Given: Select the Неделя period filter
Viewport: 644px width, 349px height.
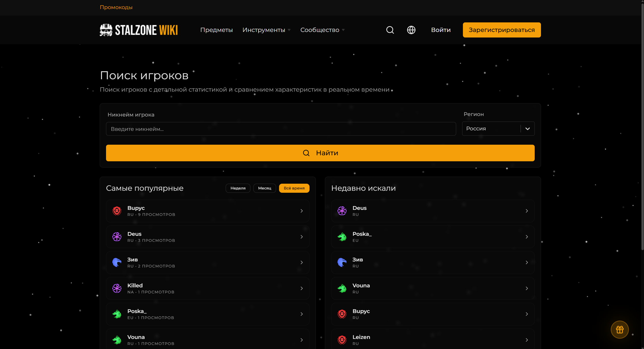Looking at the screenshot, I should coord(238,188).
